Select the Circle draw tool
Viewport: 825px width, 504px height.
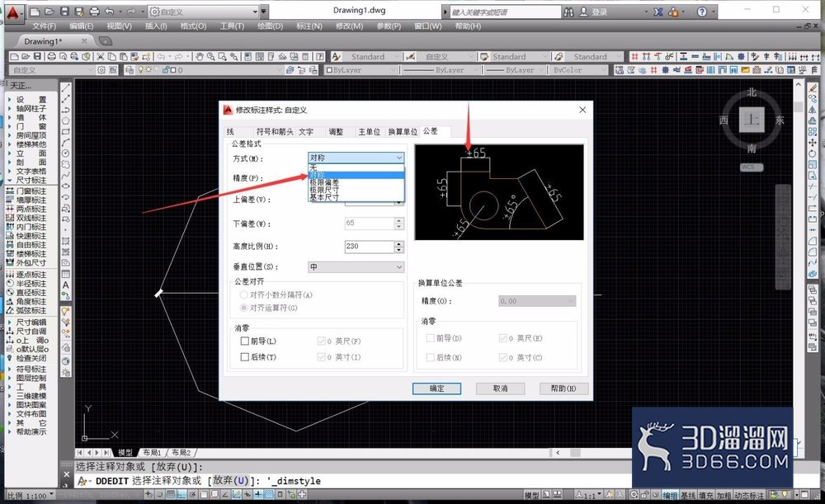(x=66, y=153)
